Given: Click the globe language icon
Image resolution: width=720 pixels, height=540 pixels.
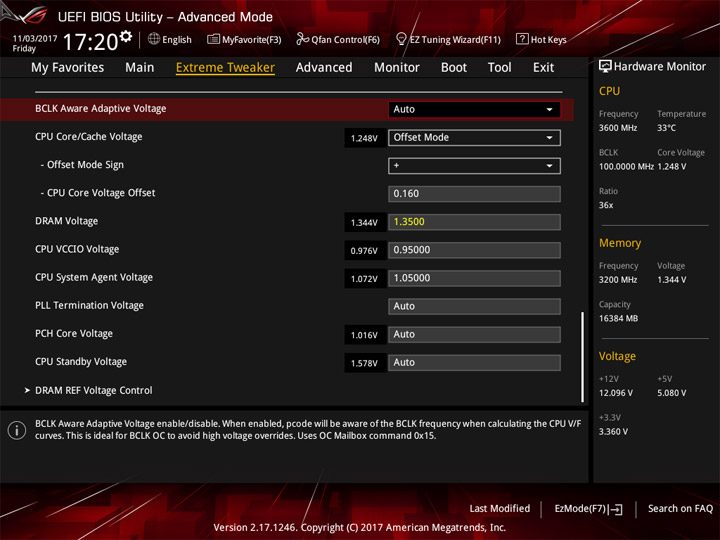Looking at the screenshot, I should click(x=154, y=39).
